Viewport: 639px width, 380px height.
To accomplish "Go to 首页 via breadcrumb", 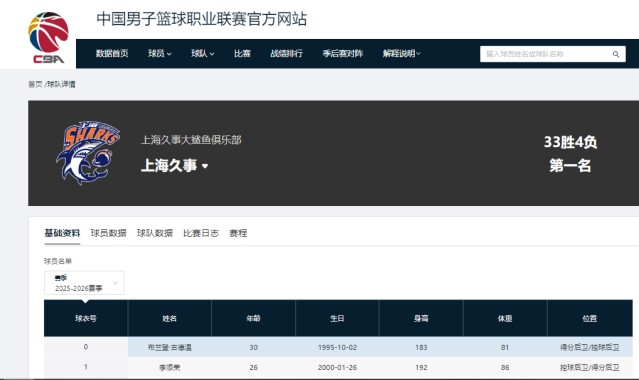I will point(35,84).
